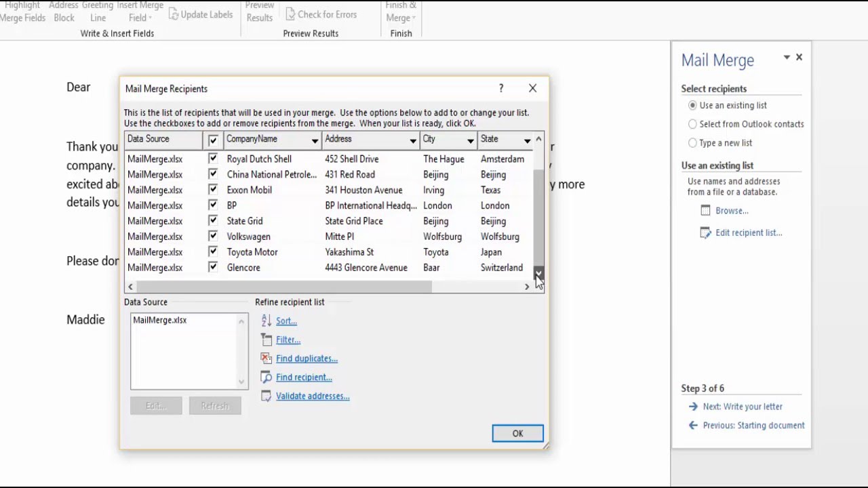Uncheck the Volkswagen recipient
The width and height of the screenshot is (868, 488).
(x=213, y=237)
